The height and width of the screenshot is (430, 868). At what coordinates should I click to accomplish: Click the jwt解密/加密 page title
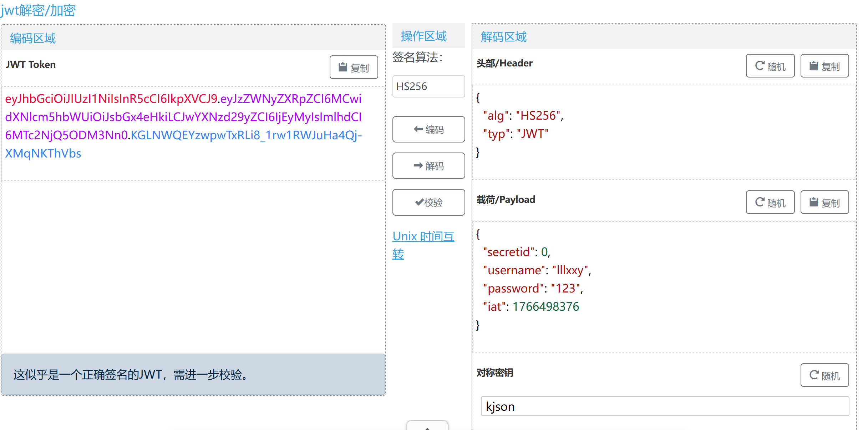tap(39, 10)
